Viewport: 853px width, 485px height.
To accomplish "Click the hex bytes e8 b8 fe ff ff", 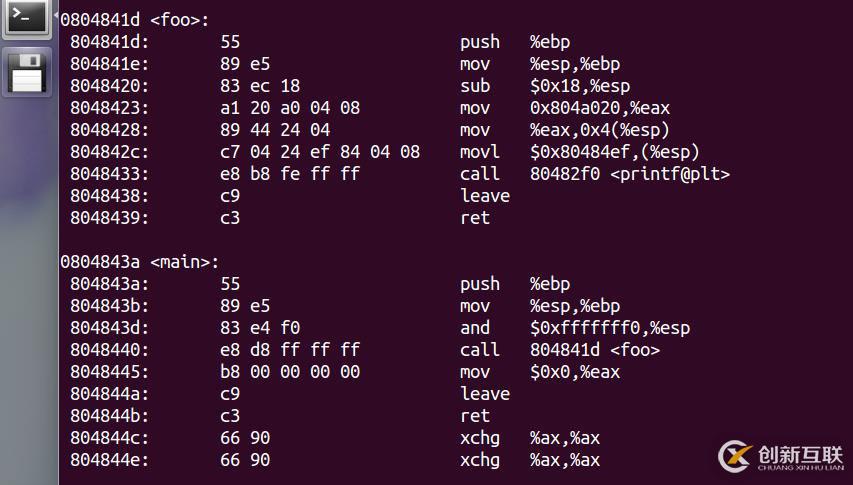I will click(290, 174).
